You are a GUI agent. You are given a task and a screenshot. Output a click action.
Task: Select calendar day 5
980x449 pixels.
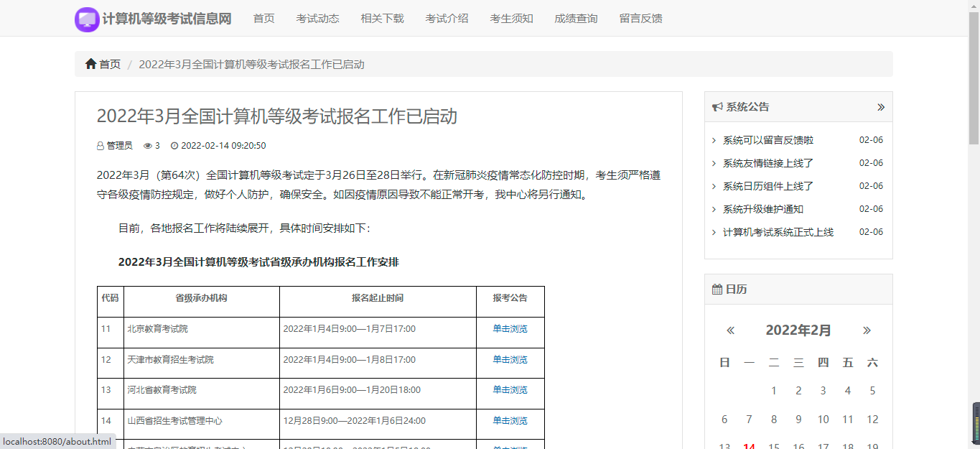[872, 391]
